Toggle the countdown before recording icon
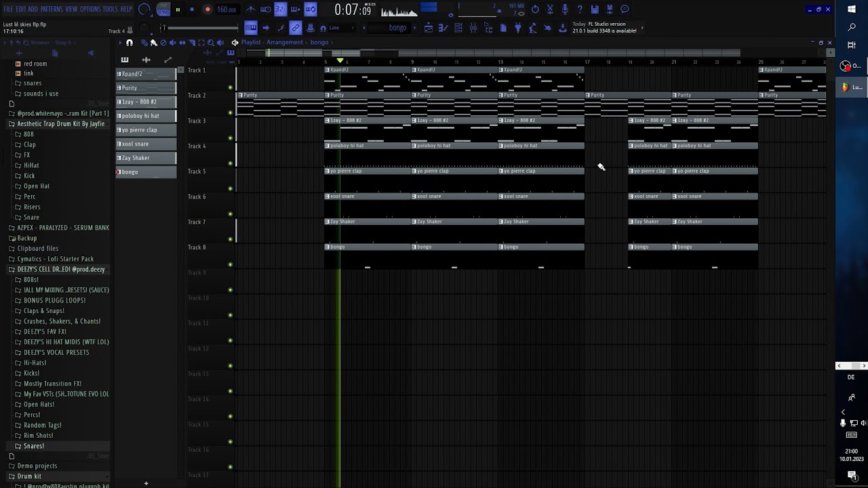Screen dimensions: 868x488 (x=280, y=9)
